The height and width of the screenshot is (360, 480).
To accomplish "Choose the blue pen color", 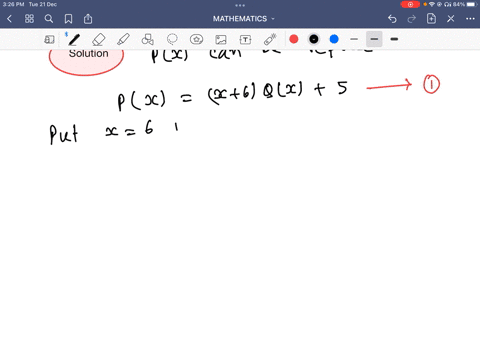I will point(334,39).
